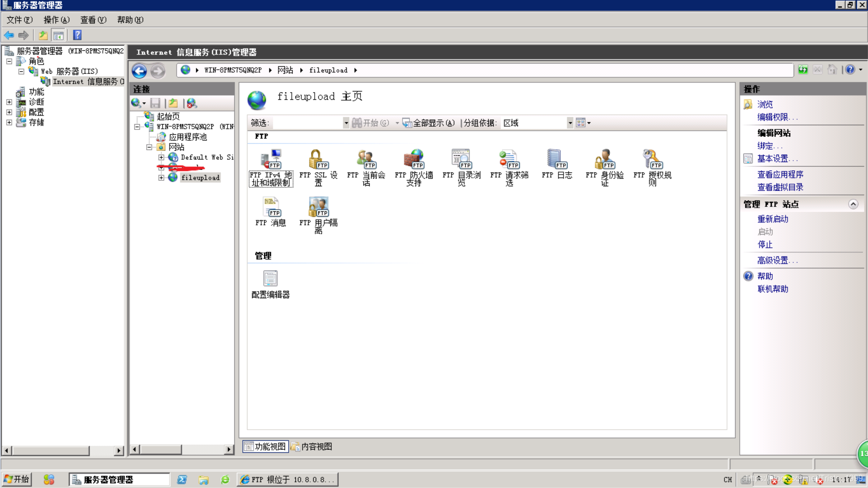Open the configuration editor (配置编辑器)

270,284
